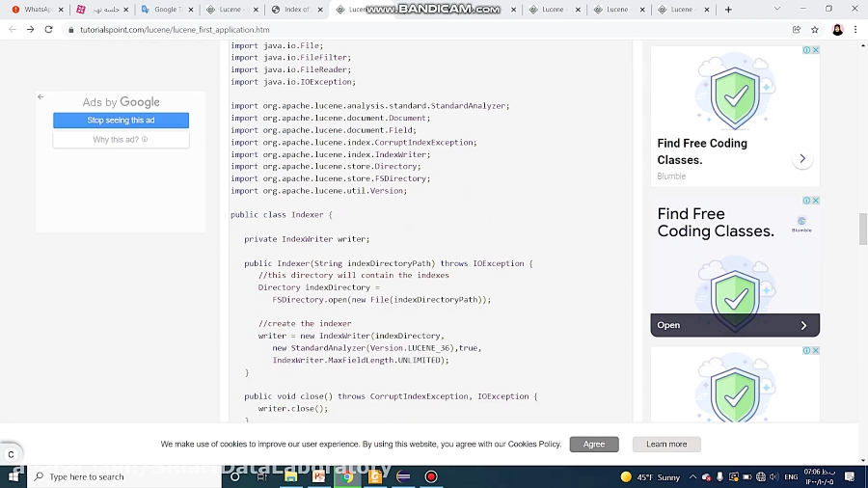
Task: Bookmark this page with the star icon
Action: click(814, 30)
